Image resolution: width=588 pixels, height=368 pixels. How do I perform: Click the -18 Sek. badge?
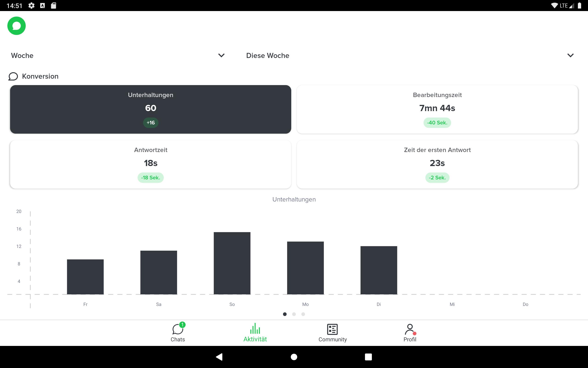point(151,178)
